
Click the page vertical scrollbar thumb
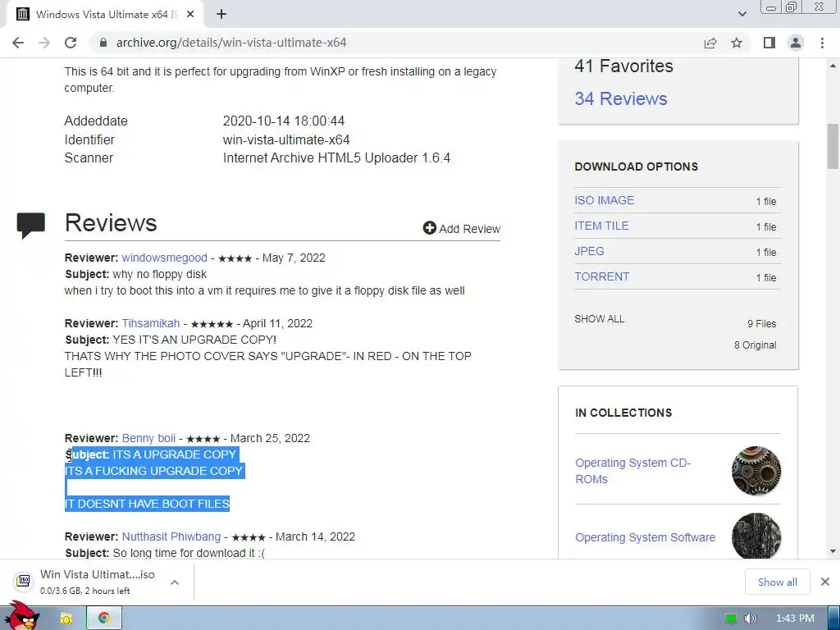tap(833, 146)
